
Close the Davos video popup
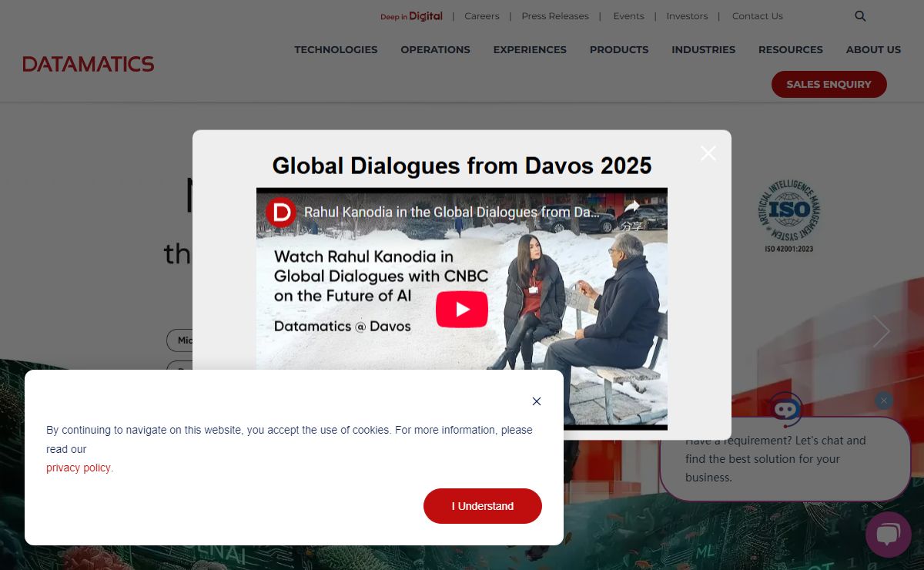click(x=708, y=153)
